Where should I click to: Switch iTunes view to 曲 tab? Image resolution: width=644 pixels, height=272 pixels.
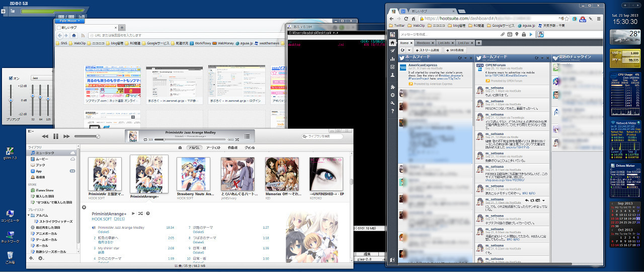point(180,148)
